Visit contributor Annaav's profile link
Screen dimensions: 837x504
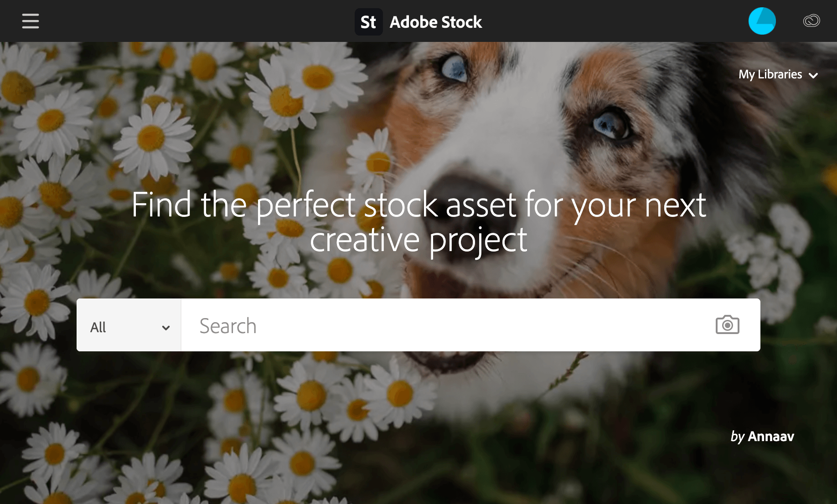tap(771, 436)
